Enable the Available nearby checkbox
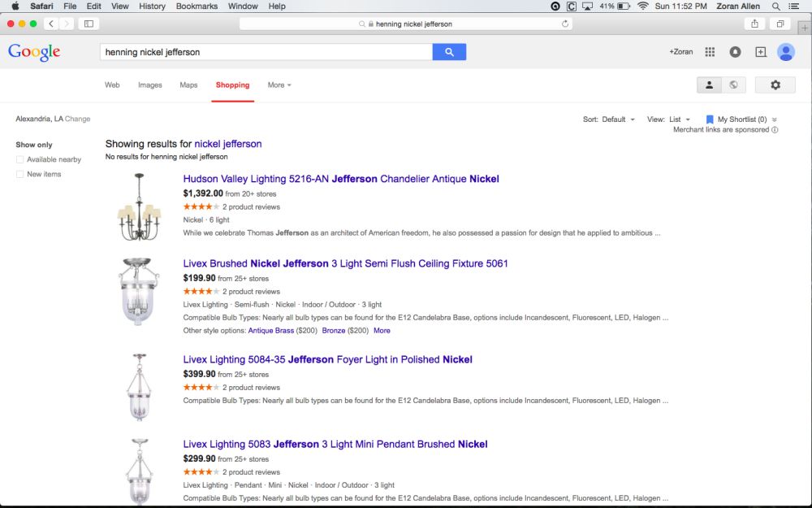This screenshot has height=508, width=812. 19,159
